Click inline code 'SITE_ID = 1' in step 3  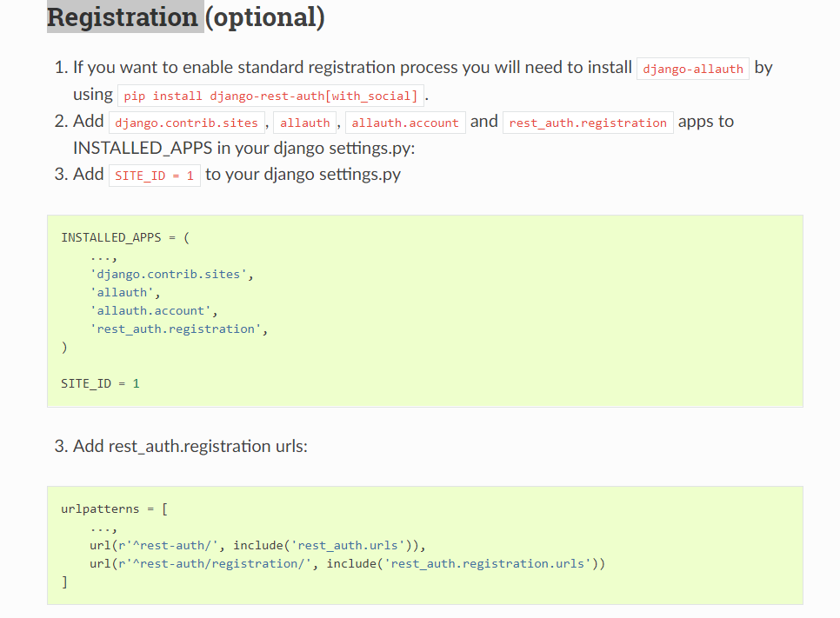[154, 176]
